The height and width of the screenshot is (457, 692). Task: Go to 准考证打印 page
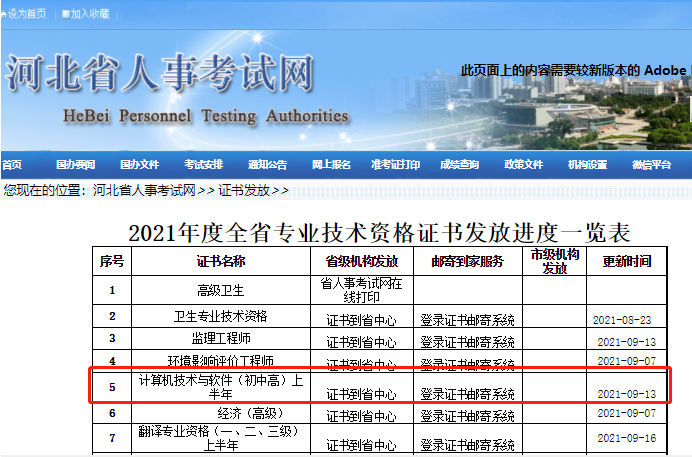point(395,165)
